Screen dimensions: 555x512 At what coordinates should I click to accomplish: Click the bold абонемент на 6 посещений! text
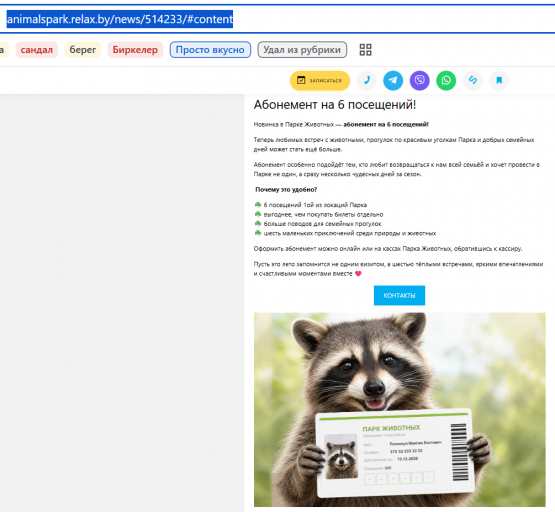pyautogui.click(x=386, y=125)
